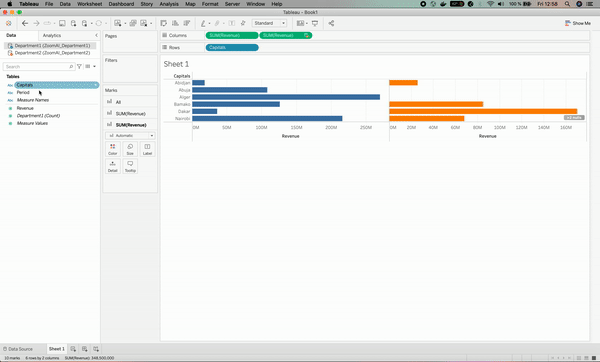600x362 pixels.
Task: Open the New Worksheet toolbar dropdown arrow
Action: point(125,23)
